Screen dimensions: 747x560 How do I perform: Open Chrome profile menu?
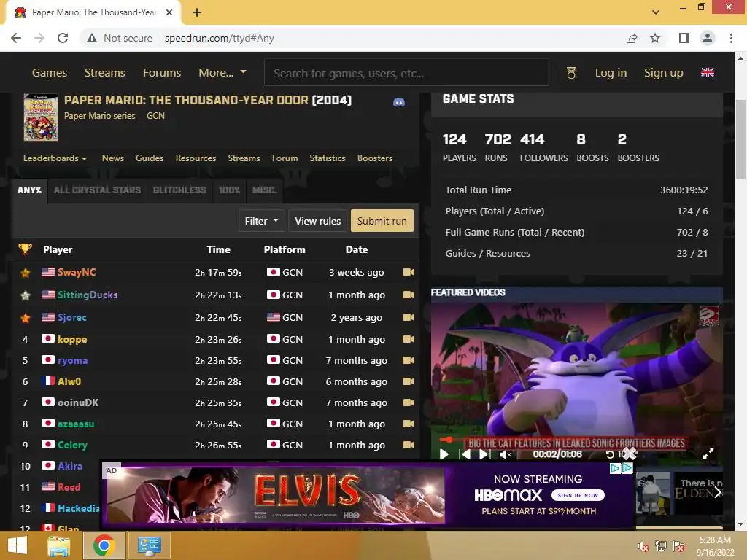[x=708, y=38]
